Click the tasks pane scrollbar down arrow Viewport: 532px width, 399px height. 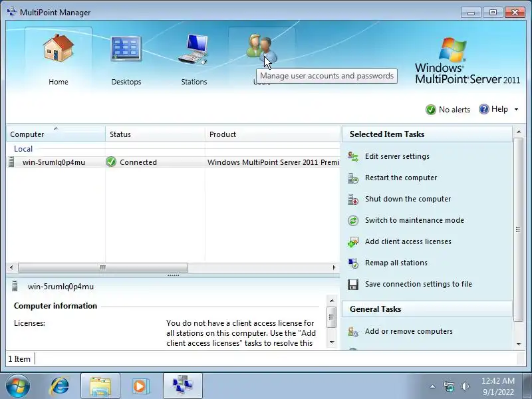pyautogui.click(x=519, y=344)
